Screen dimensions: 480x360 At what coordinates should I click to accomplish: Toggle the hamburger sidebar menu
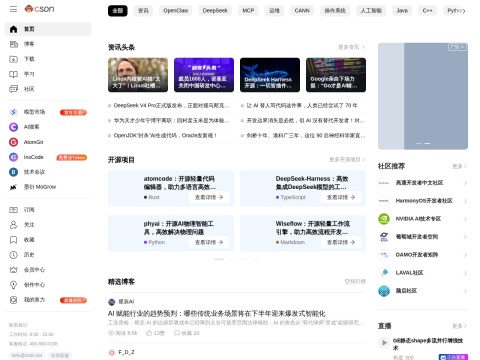coord(13,9)
